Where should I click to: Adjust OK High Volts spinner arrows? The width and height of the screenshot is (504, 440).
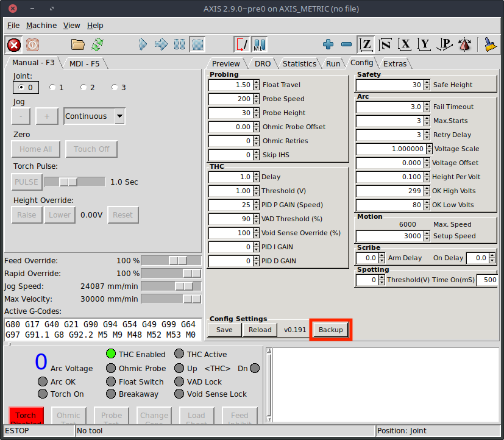(x=427, y=191)
